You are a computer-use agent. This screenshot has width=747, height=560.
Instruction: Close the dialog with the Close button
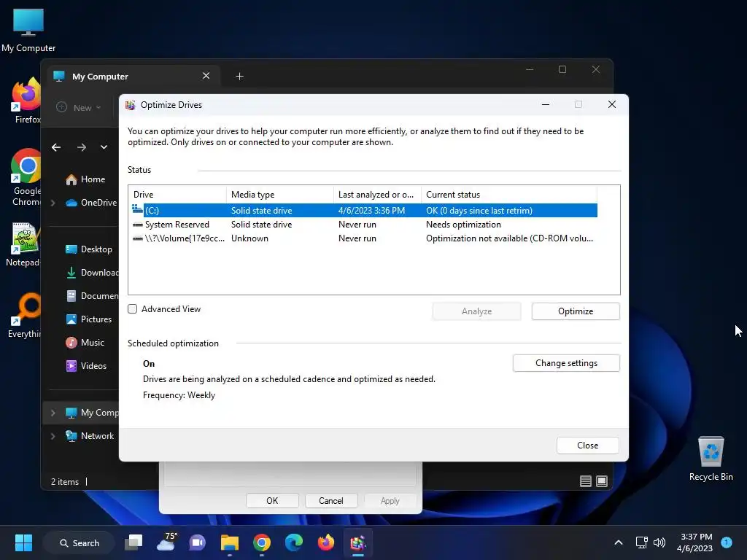click(587, 446)
